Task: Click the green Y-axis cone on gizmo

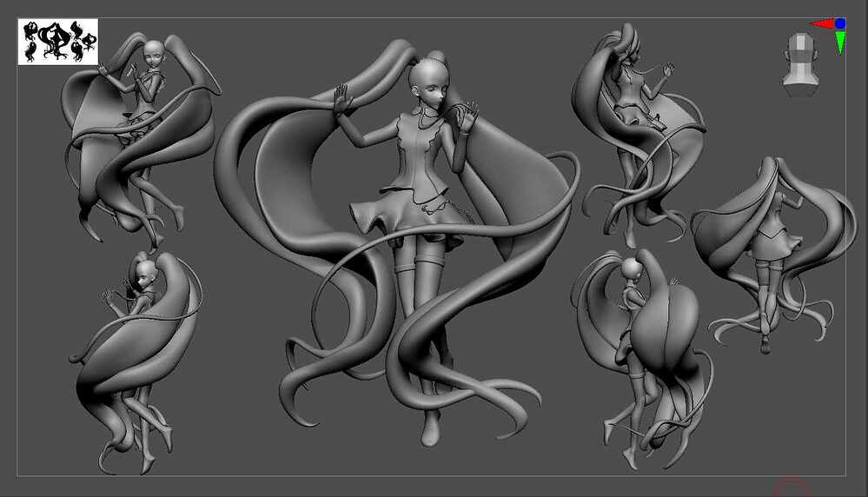Action: click(840, 43)
